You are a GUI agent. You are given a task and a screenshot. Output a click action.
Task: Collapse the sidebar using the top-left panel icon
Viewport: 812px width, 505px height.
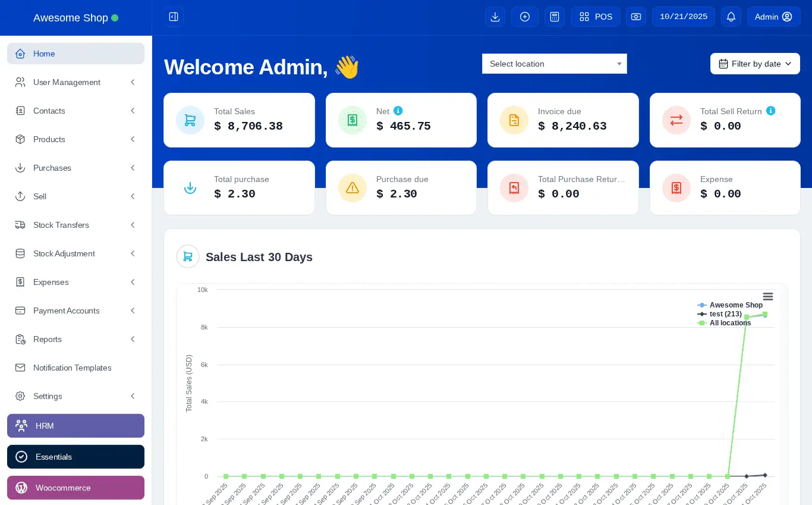pyautogui.click(x=174, y=17)
